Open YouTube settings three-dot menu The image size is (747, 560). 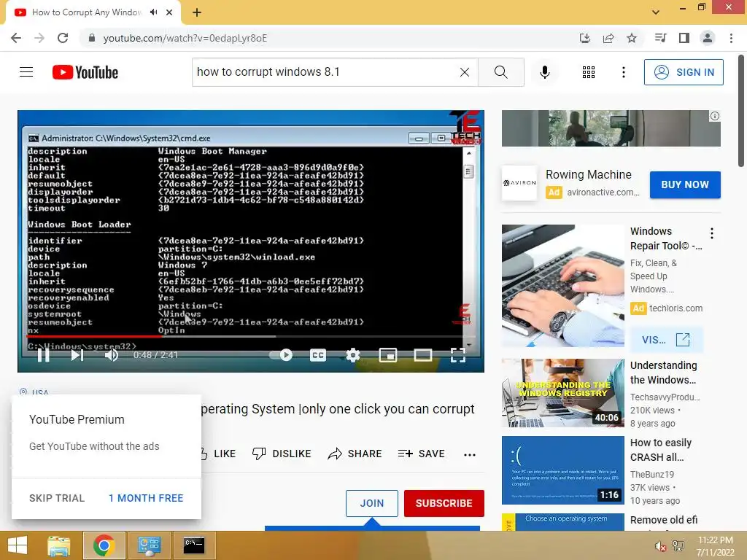point(624,72)
